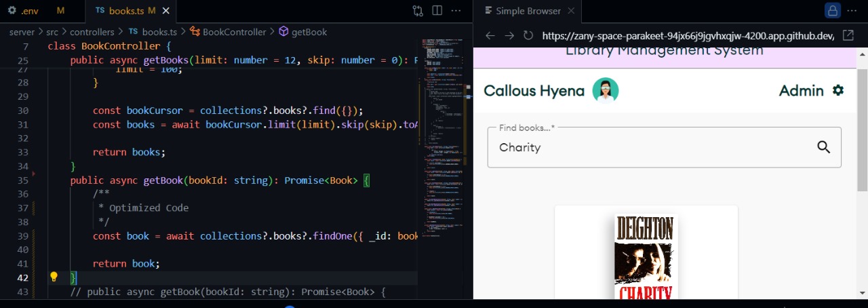Go back in Simple Browser
The image size is (868, 308).
[490, 35]
